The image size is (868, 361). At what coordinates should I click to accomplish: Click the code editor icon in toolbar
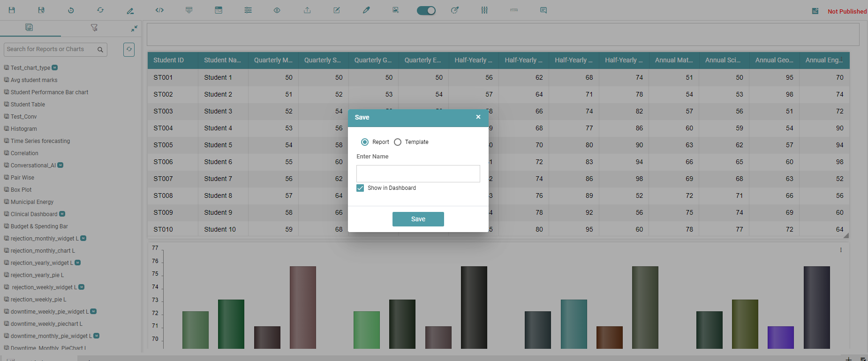pyautogui.click(x=159, y=10)
